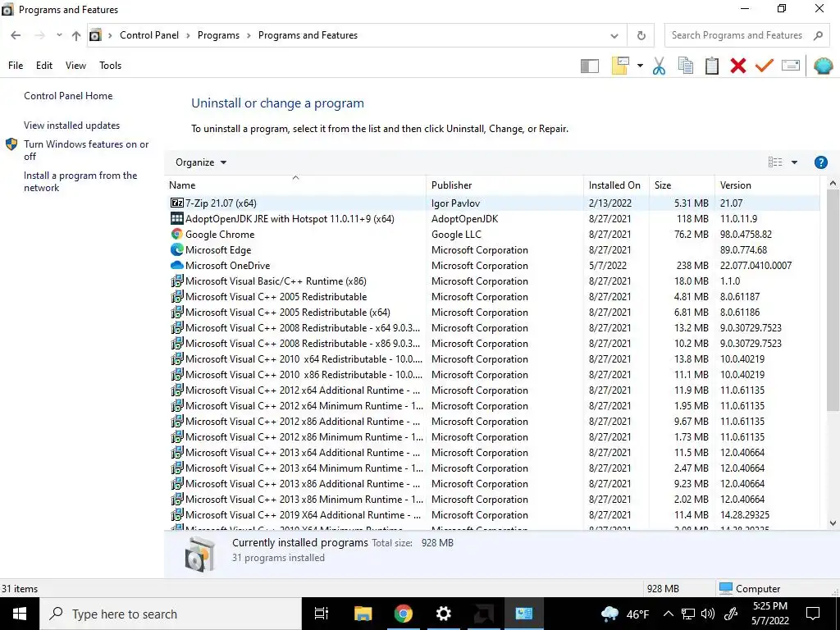
Task: Click the yellow folder options toolbar icon
Action: click(x=620, y=66)
